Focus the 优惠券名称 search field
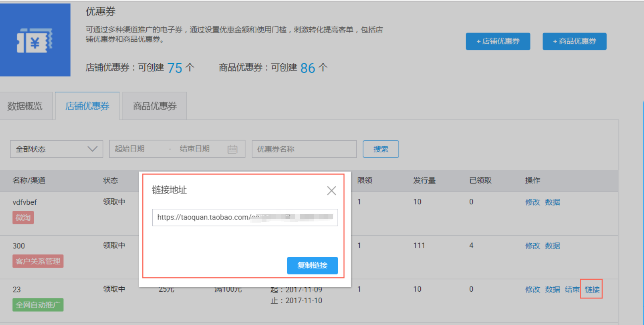This screenshot has height=325, width=644. click(x=304, y=149)
